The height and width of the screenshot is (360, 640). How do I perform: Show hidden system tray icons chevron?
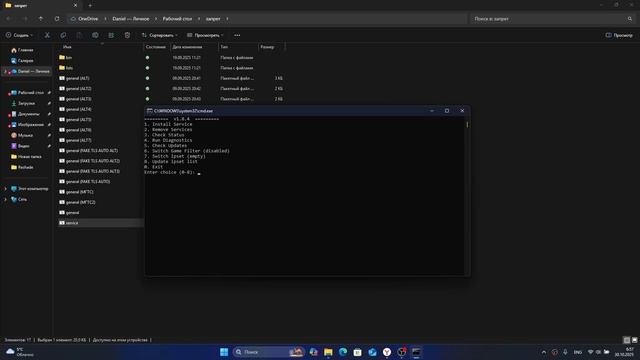544,352
